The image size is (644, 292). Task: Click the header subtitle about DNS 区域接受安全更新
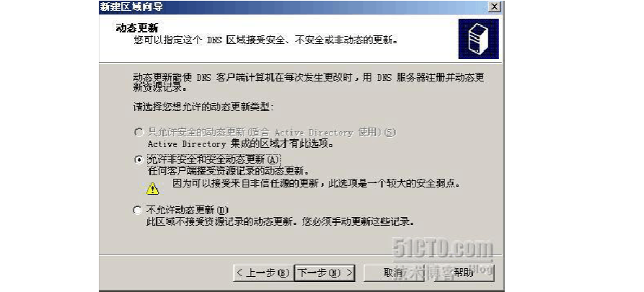coord(267,41)
